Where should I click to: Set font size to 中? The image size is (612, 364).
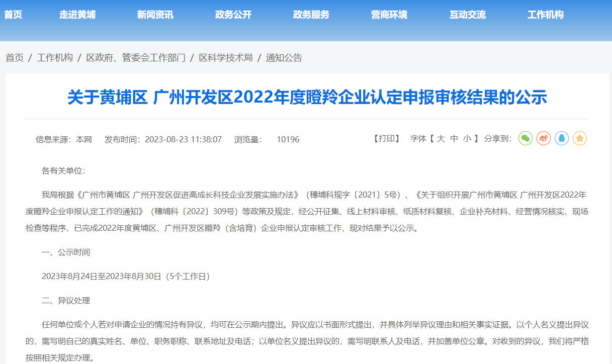[x=454, y=139]
